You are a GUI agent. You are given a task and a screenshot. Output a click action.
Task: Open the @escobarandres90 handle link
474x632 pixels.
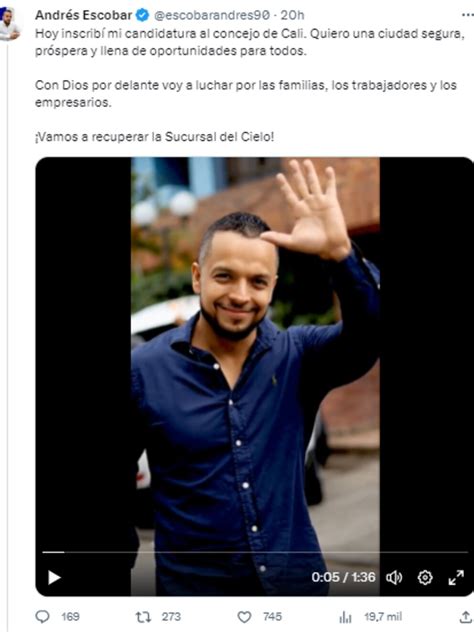click(x=212, y=15)
